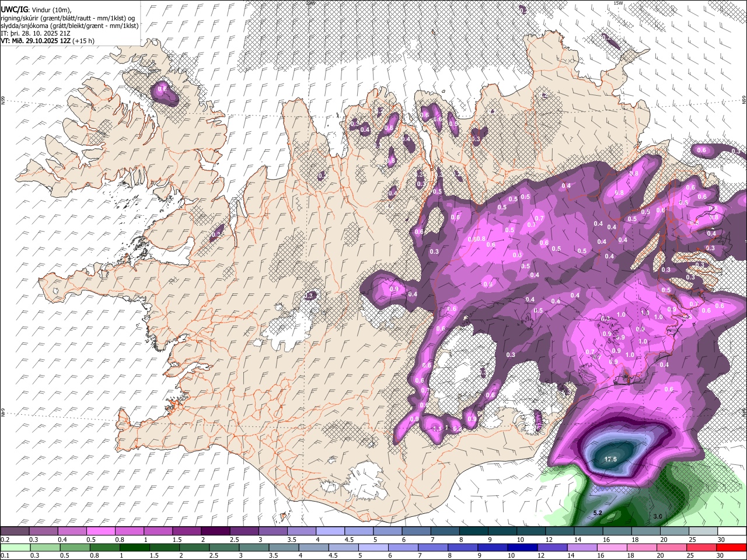Click the 'slydda/snjókoma (grátt/bleikt/grænt - mm/1klst)' line
This screenshot has height=560, width=747.
click(x=70, y=26)
